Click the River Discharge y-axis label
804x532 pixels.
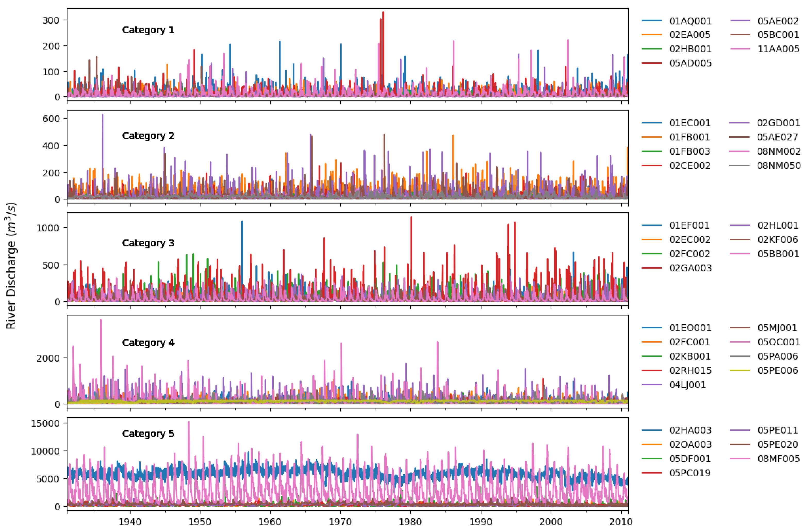tap(11, 266)
